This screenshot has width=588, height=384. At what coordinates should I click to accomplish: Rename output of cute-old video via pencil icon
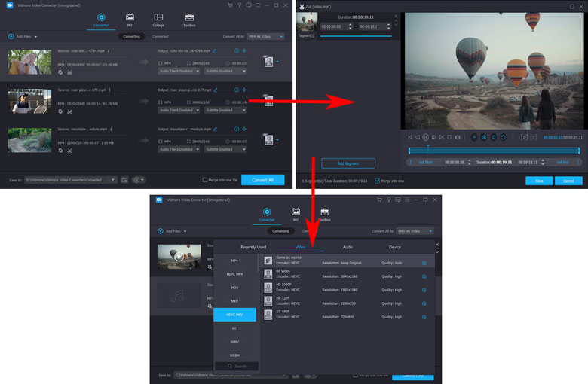[x=215, y=51]
